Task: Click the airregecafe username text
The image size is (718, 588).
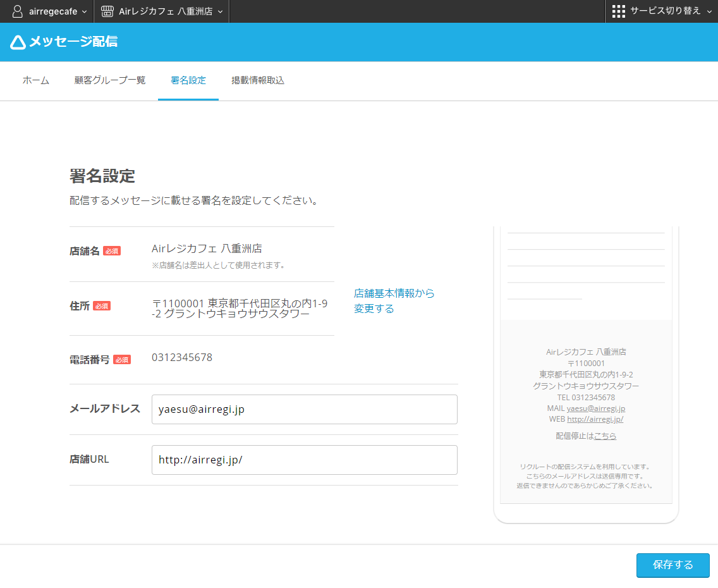Action: click(53, 12)
